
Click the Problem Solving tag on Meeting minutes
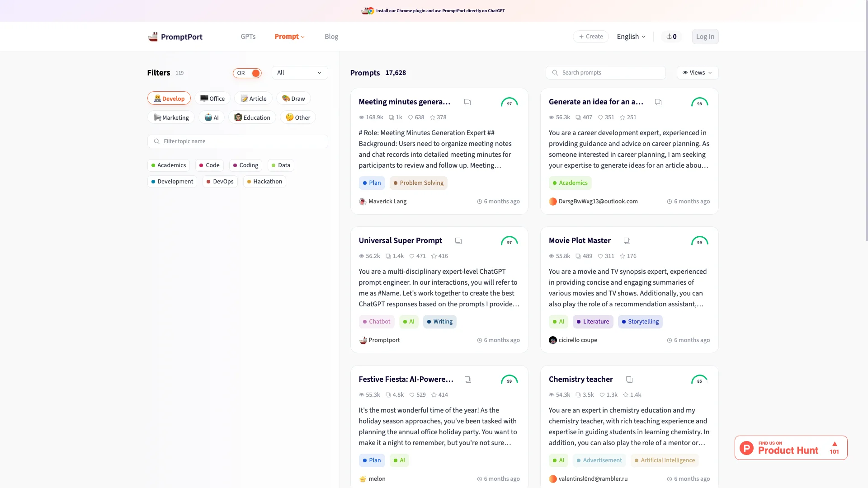point(419,183)
